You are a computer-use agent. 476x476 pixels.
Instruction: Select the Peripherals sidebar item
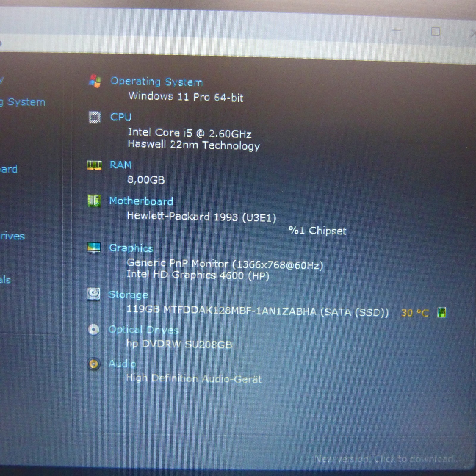click(x=5, y=280)
